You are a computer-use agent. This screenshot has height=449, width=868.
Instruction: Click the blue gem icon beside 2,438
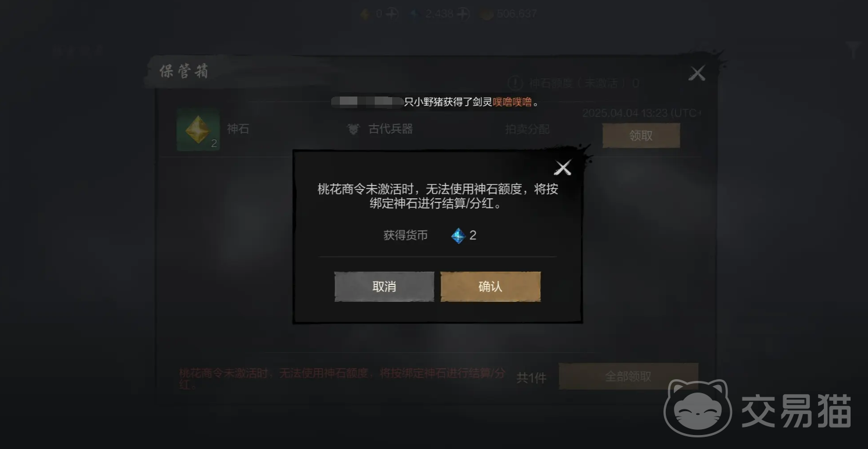(x=415, y=14)
